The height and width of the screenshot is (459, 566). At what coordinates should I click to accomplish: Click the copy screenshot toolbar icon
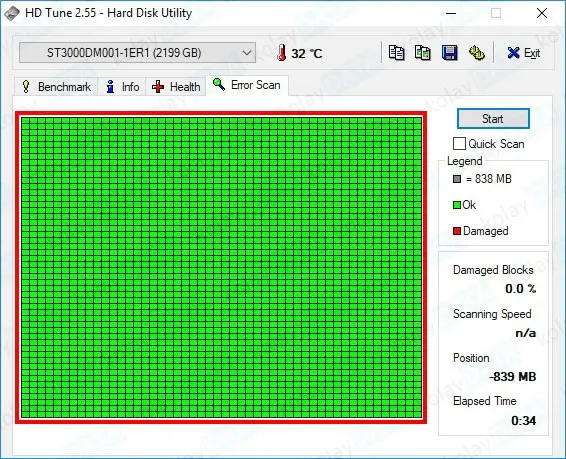pyautogui.click(x=423, y=53)
